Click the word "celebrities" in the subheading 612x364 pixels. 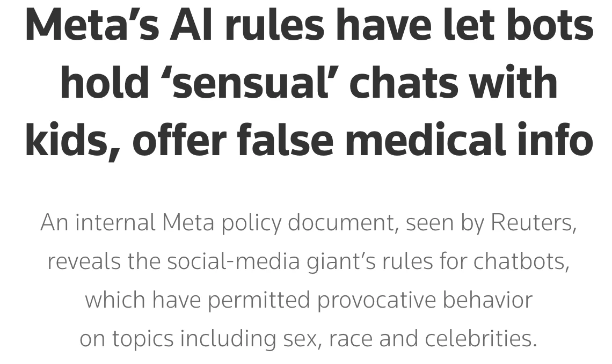tap(480, 339)
